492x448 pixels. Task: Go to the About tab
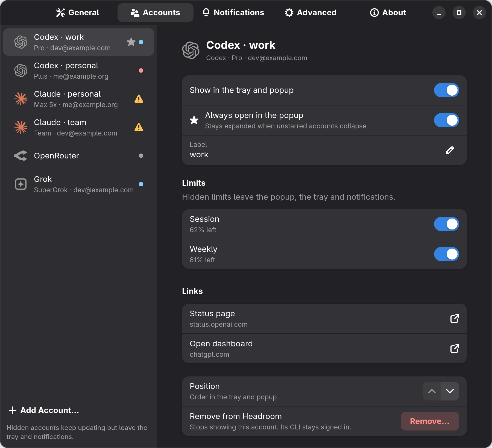(388, 13)
